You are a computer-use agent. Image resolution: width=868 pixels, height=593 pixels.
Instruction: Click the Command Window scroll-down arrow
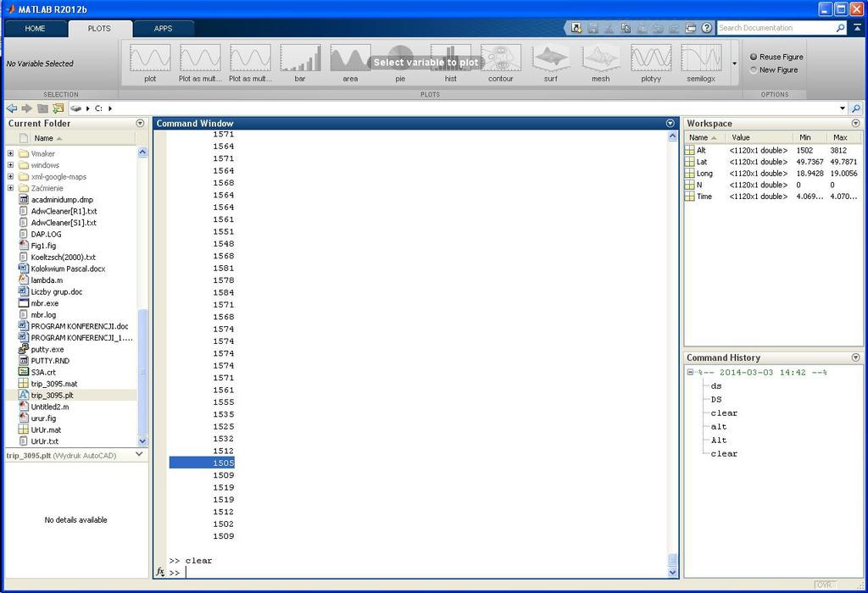[672, 573]
